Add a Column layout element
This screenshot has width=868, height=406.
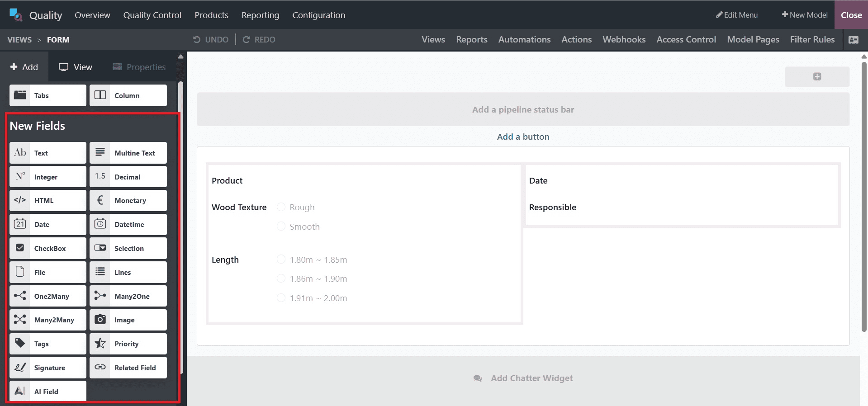click(128, 95)
